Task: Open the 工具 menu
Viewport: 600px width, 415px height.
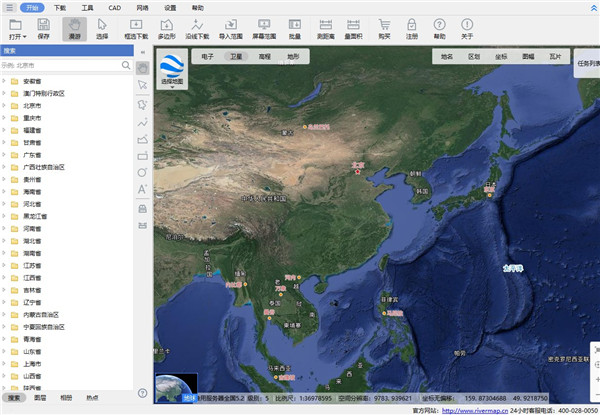Action: pos(88,7)
